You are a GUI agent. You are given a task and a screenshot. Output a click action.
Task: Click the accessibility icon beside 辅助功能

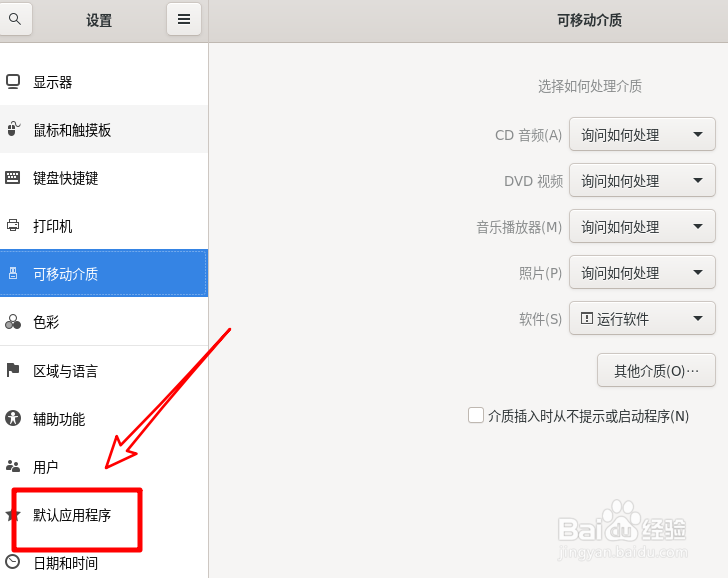[x=13, y=418]
